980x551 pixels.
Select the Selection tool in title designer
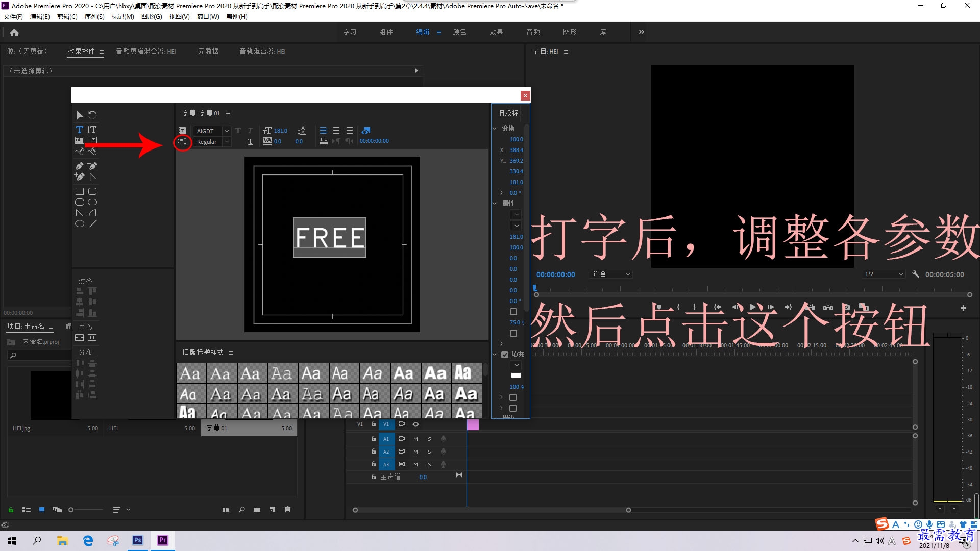[79, 115]
